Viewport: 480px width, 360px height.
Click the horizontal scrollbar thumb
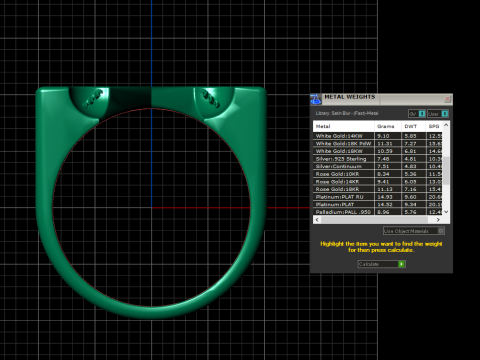pyautogui.click(x=374, y=220)
